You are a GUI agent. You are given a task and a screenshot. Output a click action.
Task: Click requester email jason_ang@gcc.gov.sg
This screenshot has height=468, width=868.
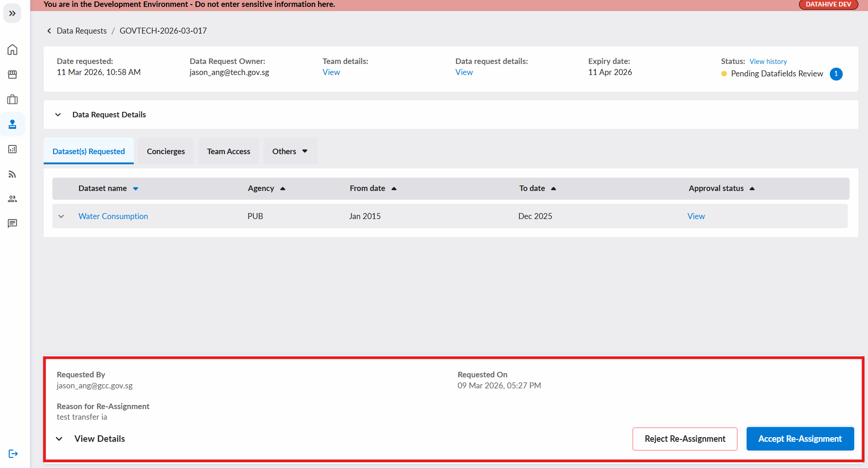coord(95,386)
